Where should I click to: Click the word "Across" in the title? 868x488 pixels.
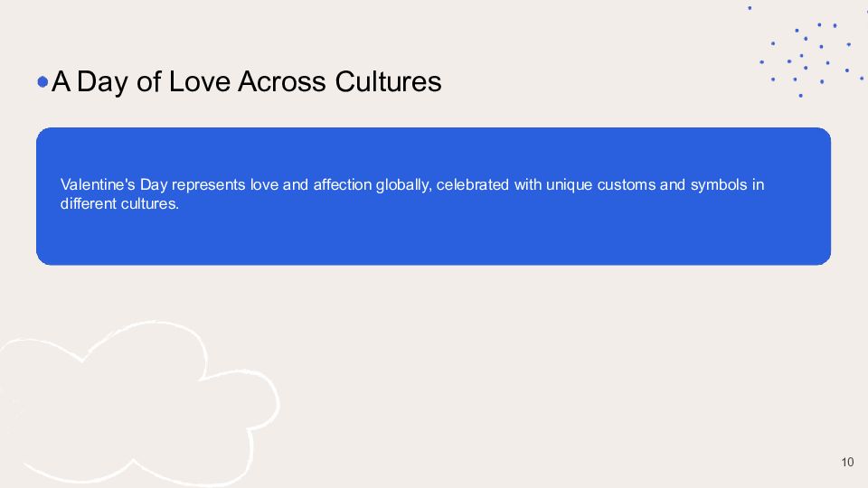tap(283, 82)
